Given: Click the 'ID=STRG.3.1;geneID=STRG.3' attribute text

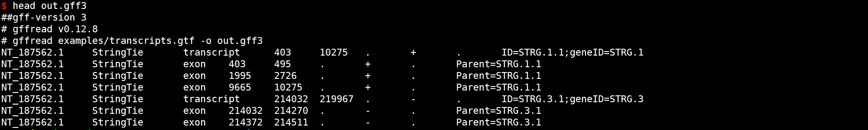Looking at the screenshot, I should pyautogui.click(x=572, y=99).
